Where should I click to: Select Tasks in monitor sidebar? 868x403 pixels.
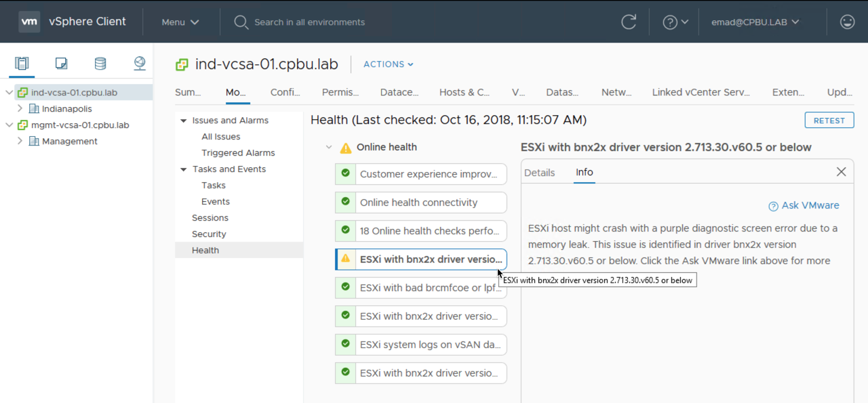[x=214, y=186]
